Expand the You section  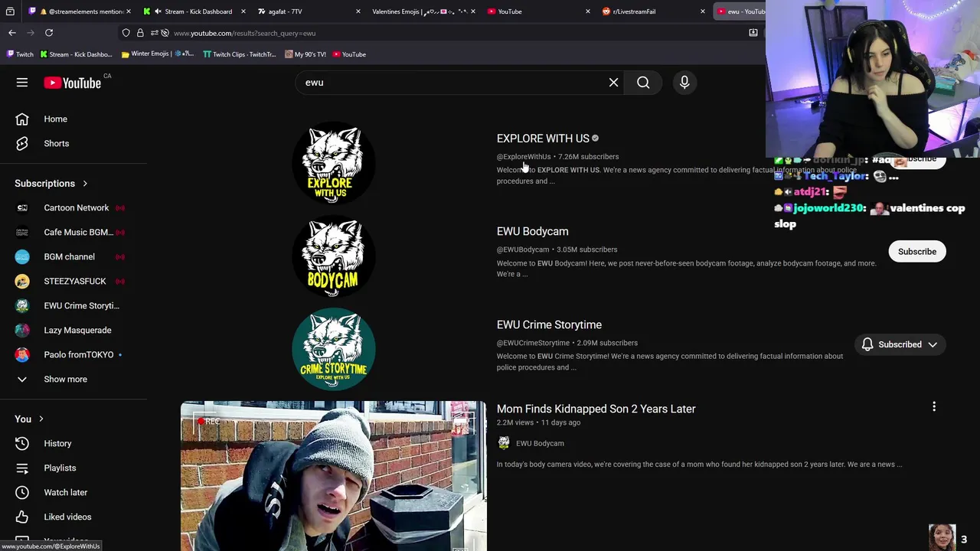pos(29,419)
